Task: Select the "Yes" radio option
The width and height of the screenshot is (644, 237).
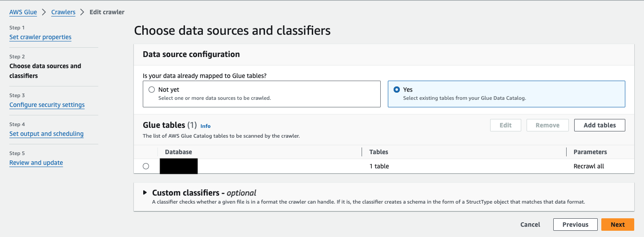Action: pyautogui.click(x=397, y=90)
